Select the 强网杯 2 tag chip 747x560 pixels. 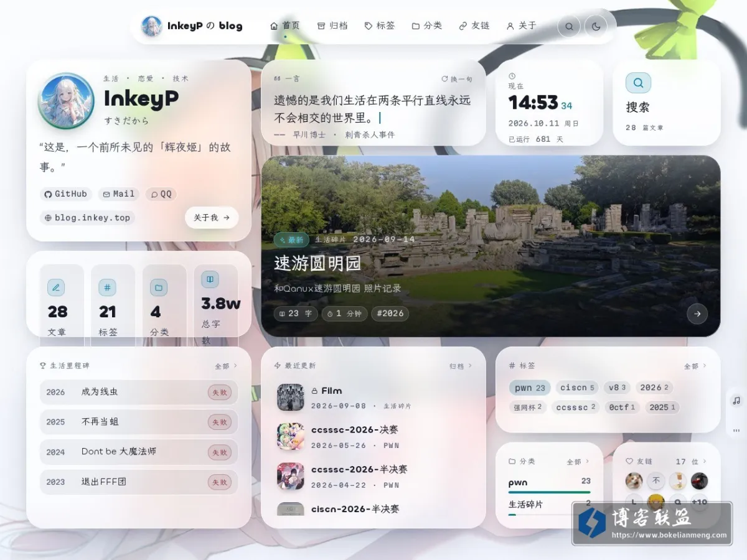(528, 408)
